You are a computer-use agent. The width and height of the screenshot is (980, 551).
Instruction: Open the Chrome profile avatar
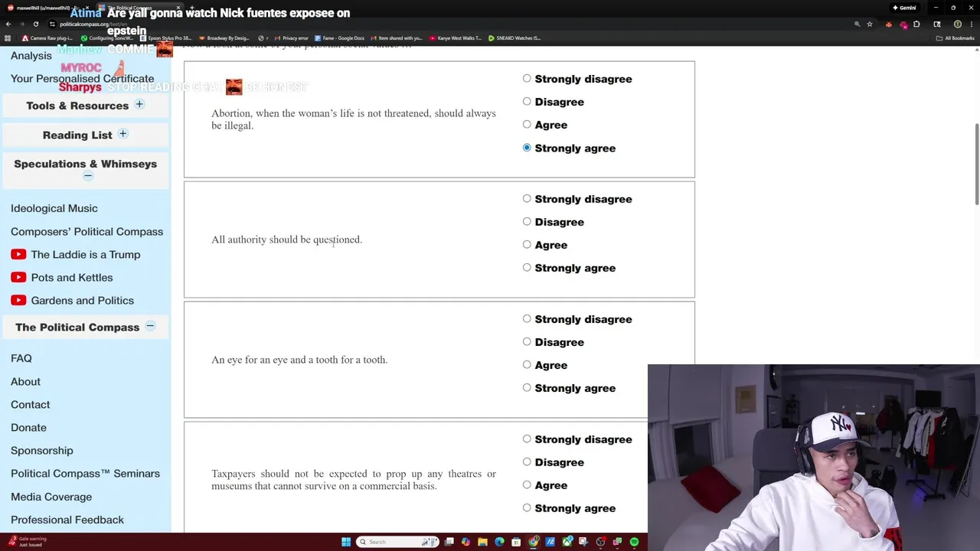pos(957,24)
